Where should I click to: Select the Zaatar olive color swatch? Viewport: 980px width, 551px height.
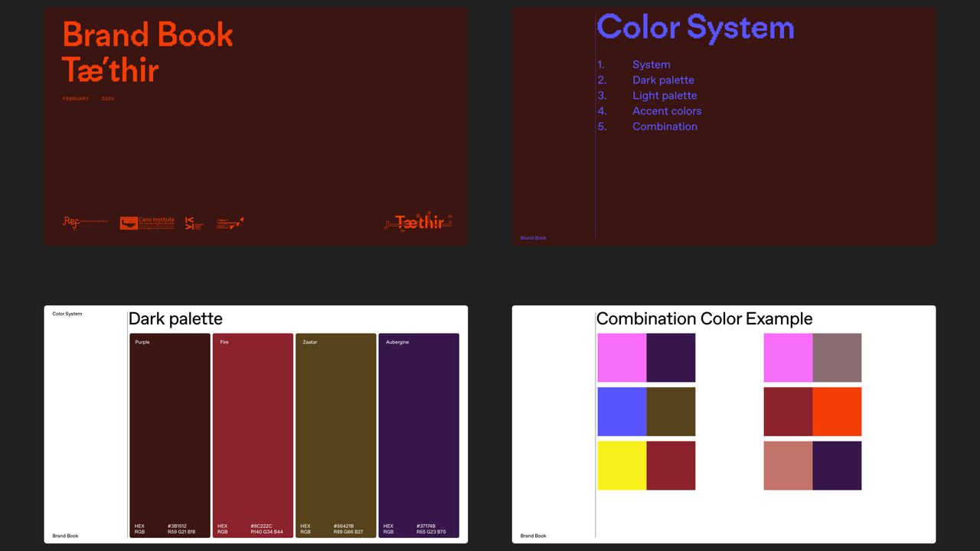335,435
